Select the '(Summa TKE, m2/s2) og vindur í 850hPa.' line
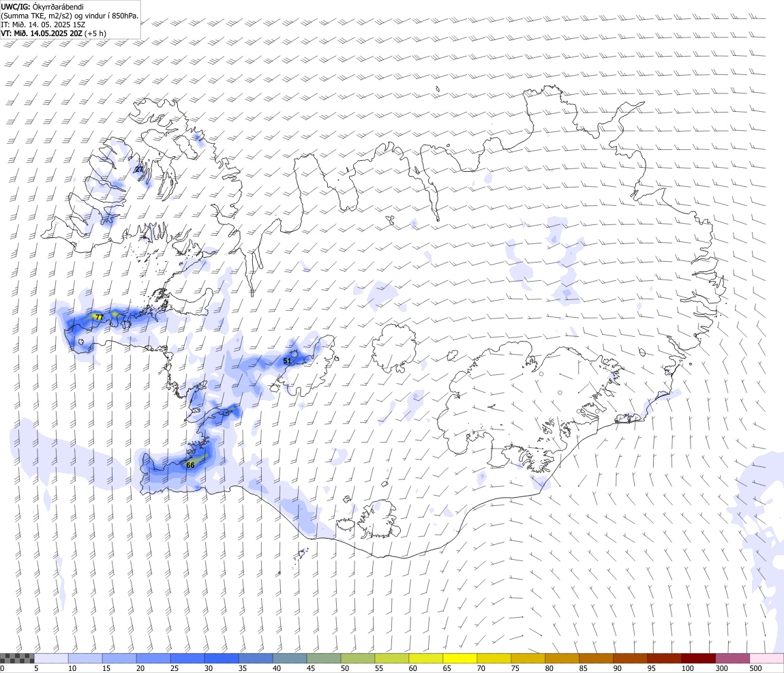Image resolution: width=784 pixels, height=673 pixels. pyautogui.click(x=70, y=16)
